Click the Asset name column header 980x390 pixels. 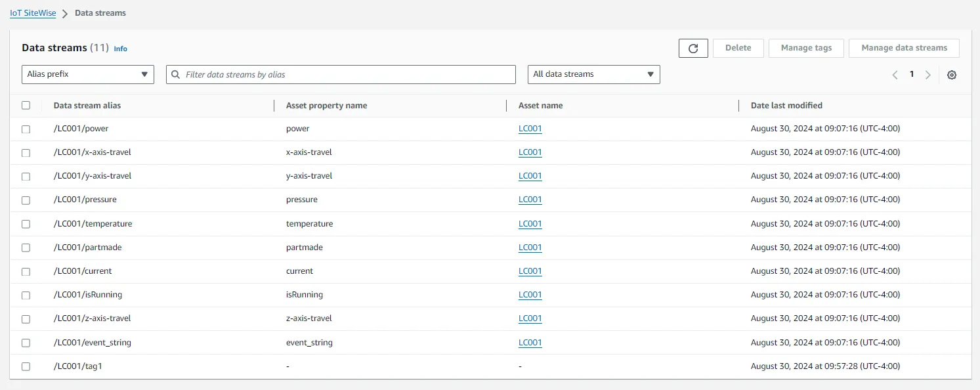(541, 106)
